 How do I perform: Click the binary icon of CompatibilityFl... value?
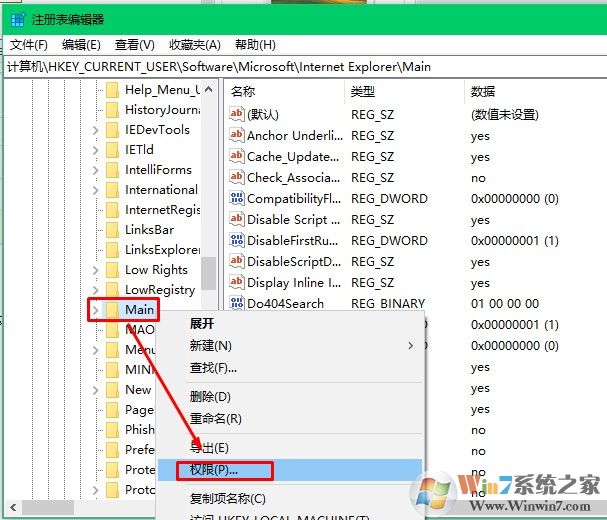237,198
